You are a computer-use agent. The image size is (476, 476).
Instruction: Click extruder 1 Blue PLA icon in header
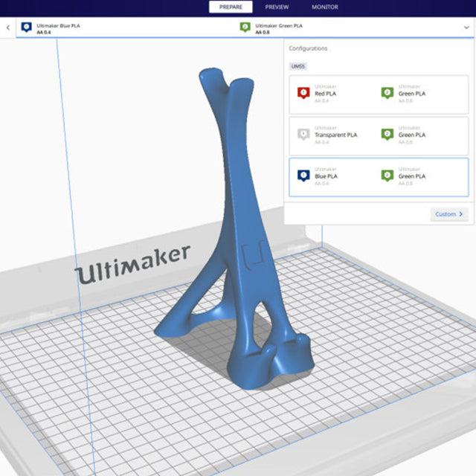[27, 28]
